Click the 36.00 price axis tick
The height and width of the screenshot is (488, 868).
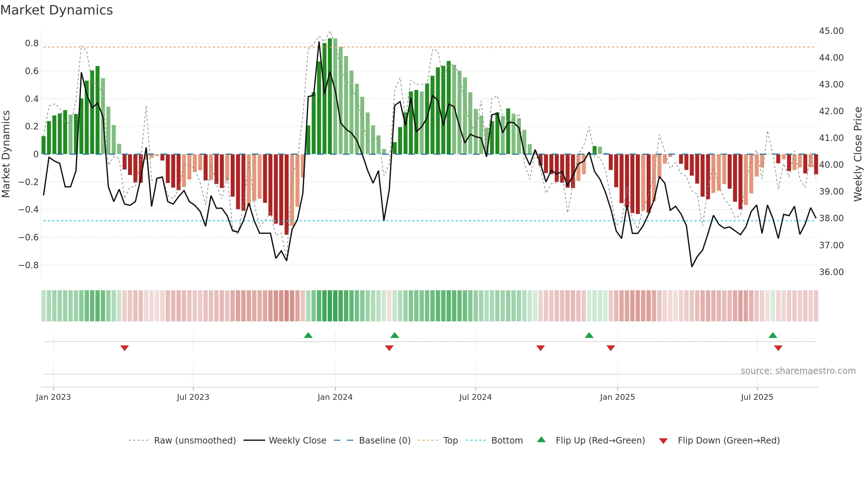tap(831, 272)
